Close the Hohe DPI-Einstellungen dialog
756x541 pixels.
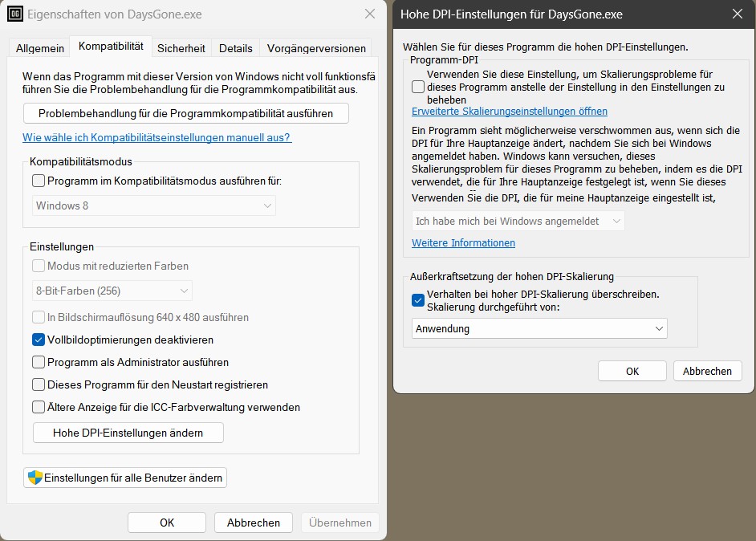[738, 14]
